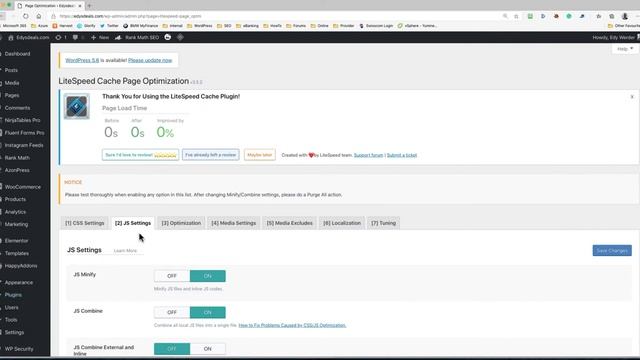Open a new browser tab with plus icon
Image resolution: width=640 pixels, height=360 pixels.
(x=89, y=6)
